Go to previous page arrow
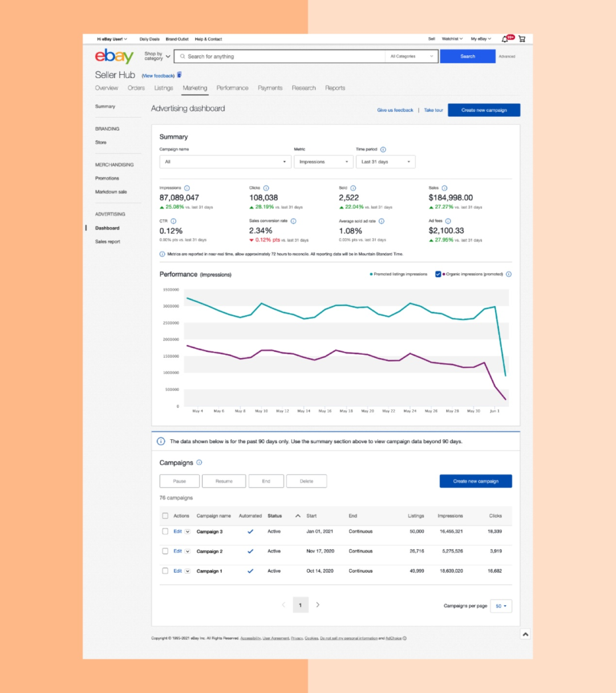The height and width of the screenshot is (693, 616). 283,605
